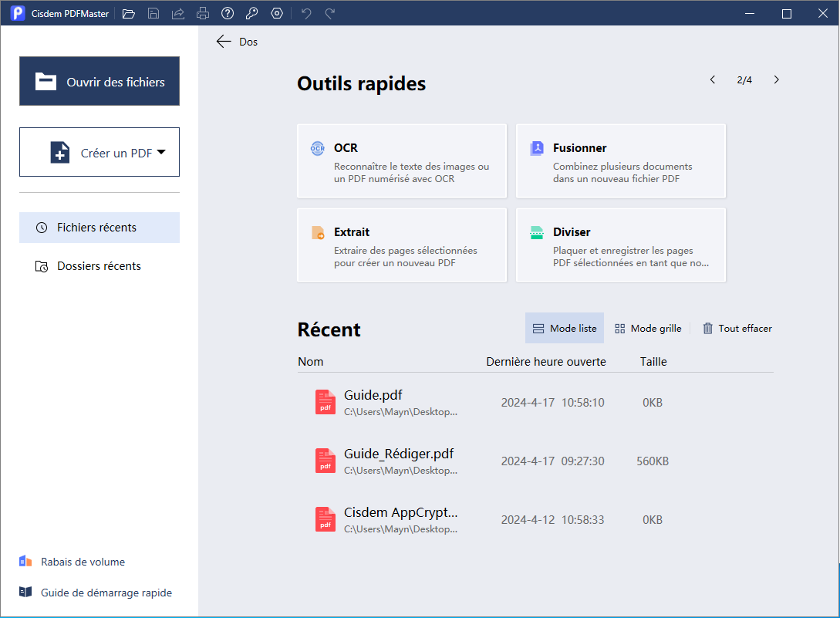Select Dossiers récents in sidebar
The height and width of the screenshot is (618, 840).
(100, 266)
